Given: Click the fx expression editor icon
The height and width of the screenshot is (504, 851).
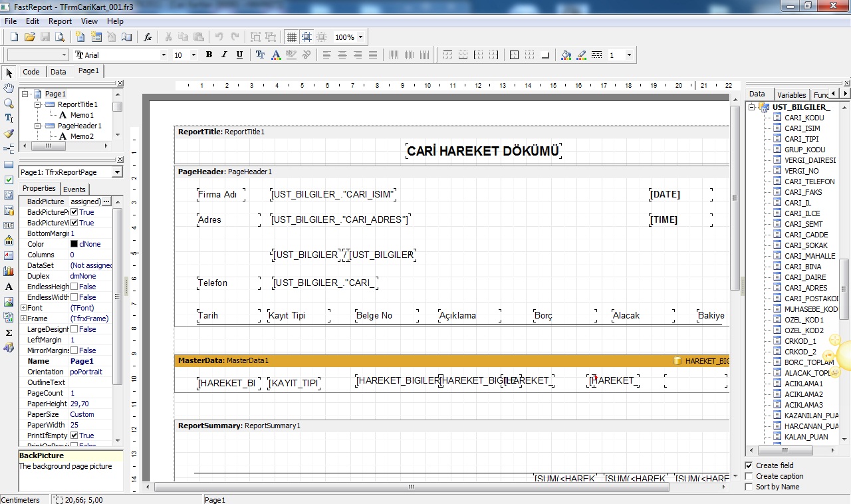Looking at the screenshot, I should (x=148, y=37).
